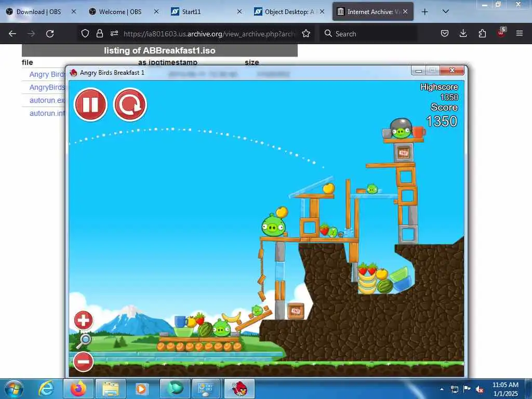
Task: Select the Internet Archive tab
Action: [x=369, y=12]
